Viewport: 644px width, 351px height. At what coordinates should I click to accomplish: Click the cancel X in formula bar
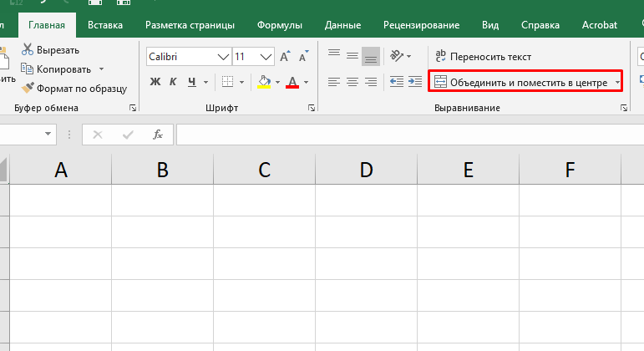(x=98, y=135)
